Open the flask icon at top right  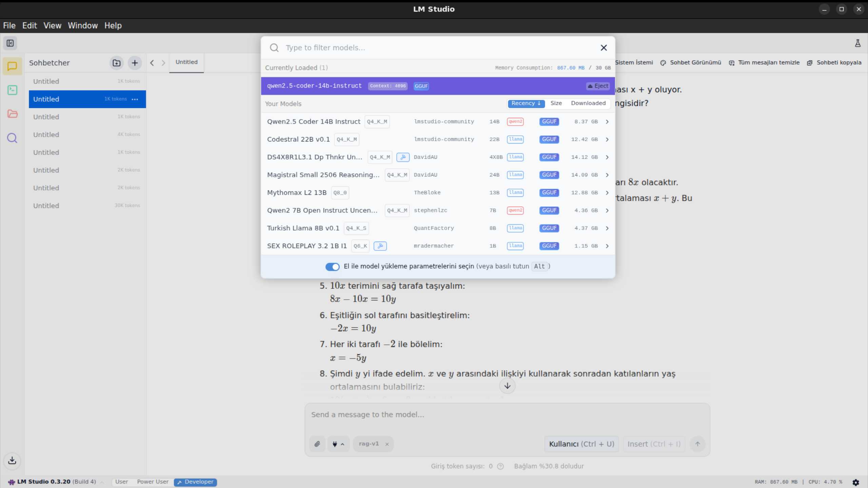pos(857,43)
